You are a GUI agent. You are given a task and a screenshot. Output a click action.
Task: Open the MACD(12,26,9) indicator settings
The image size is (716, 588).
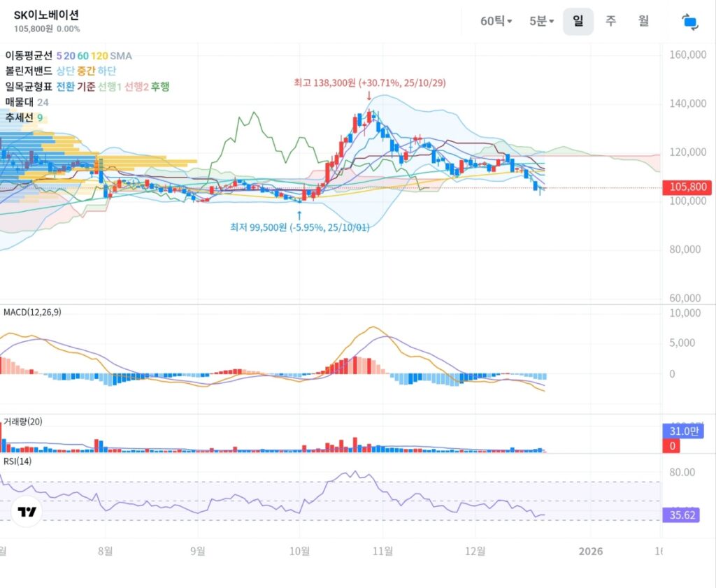32,313
